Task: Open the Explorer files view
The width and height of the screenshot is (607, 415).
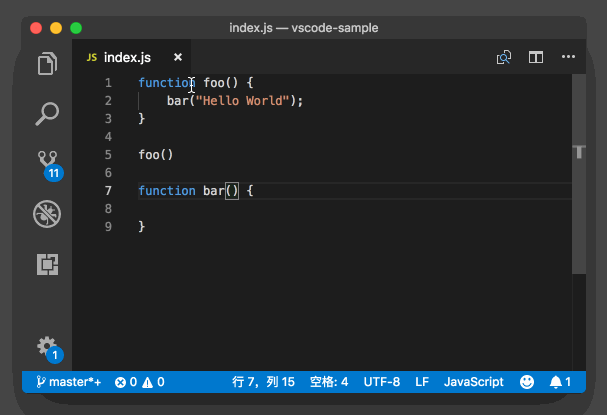Action: [47, 65]
